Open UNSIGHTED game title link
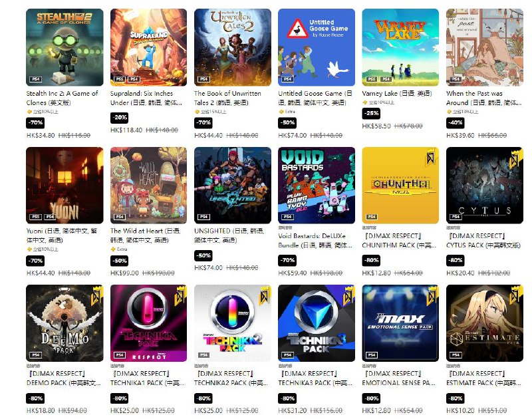Screen dimensions: 532x419 229,235
